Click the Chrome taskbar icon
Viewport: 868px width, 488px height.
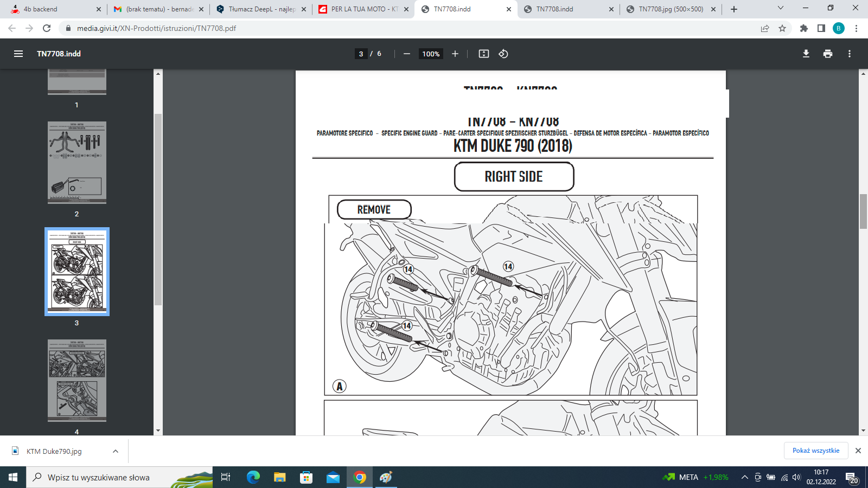tap(360, 477)
